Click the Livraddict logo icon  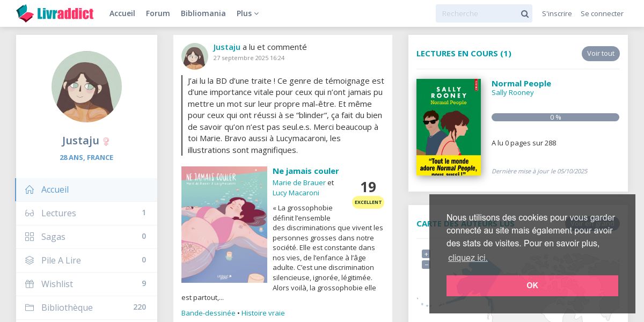(x=25, y=13)
